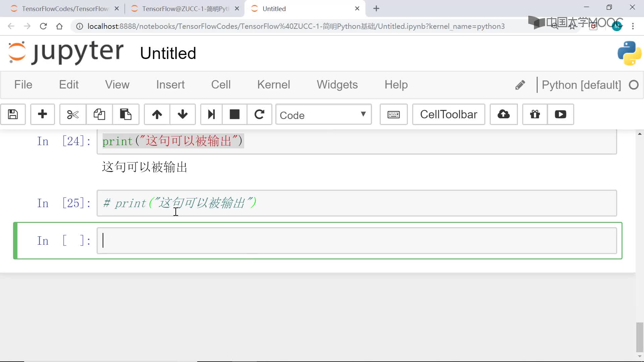The width and height of the screenshot is (644, 362).
Task: Click the cloud upload toolbar icon
Action: 503,115
